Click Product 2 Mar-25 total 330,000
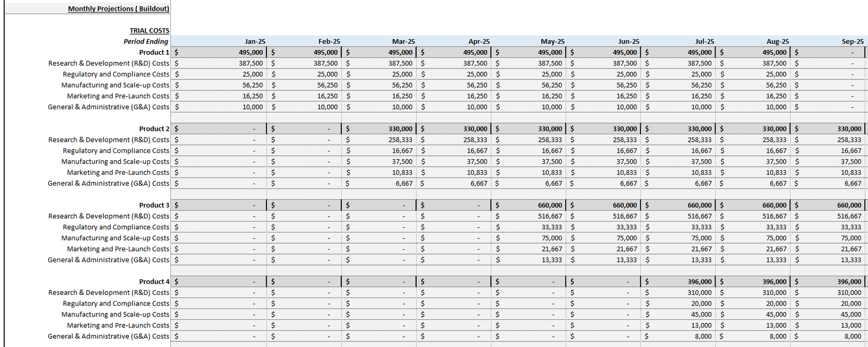The width and height of the screenshot is (868, 347). (400, 129)
